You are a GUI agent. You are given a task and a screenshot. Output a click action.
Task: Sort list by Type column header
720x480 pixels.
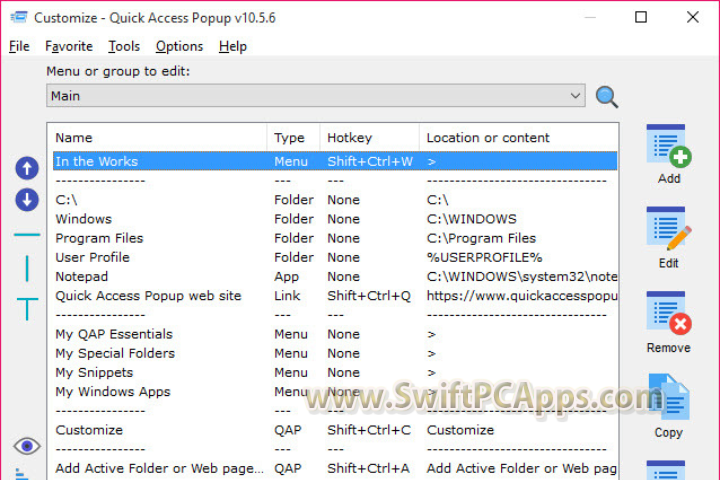[x=293, y=137]
